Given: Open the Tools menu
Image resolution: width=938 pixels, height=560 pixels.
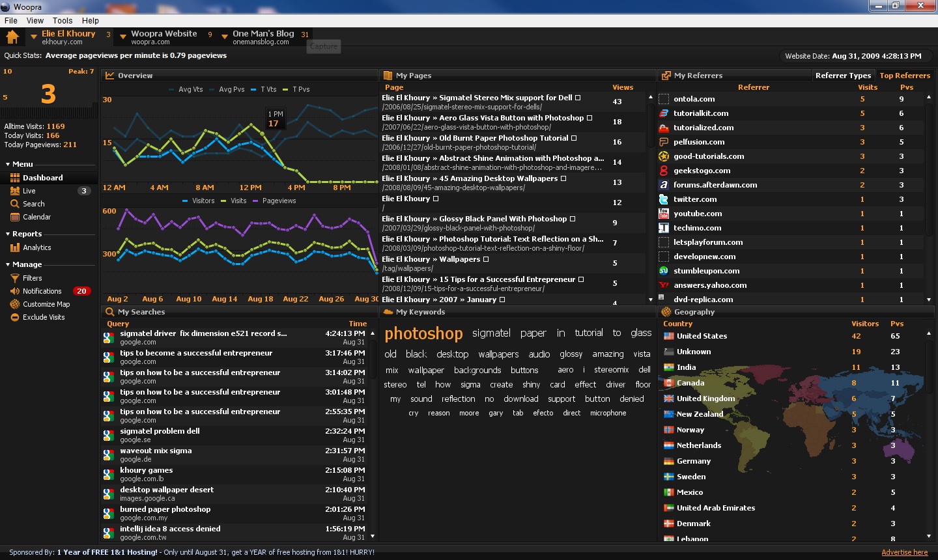Looking at the screenshot, I should 63,21.
